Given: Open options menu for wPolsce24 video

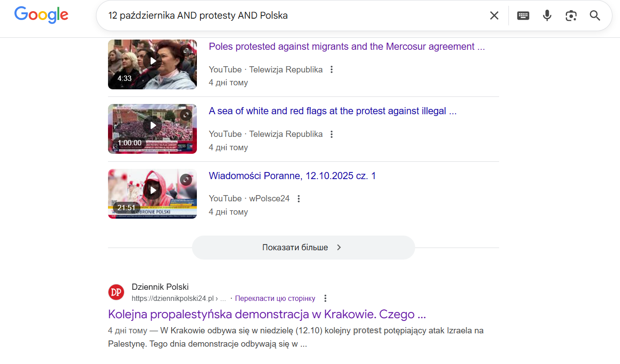Looking at the screenshot, I should (299, 199).
